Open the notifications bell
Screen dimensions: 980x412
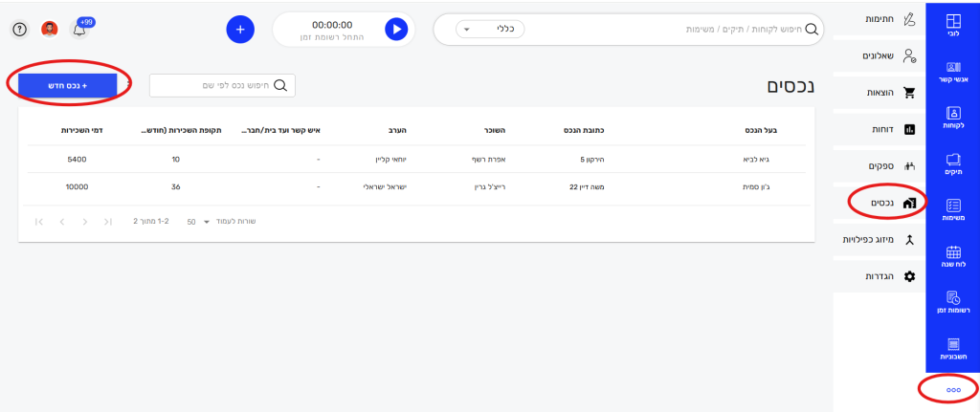(79, 30)
